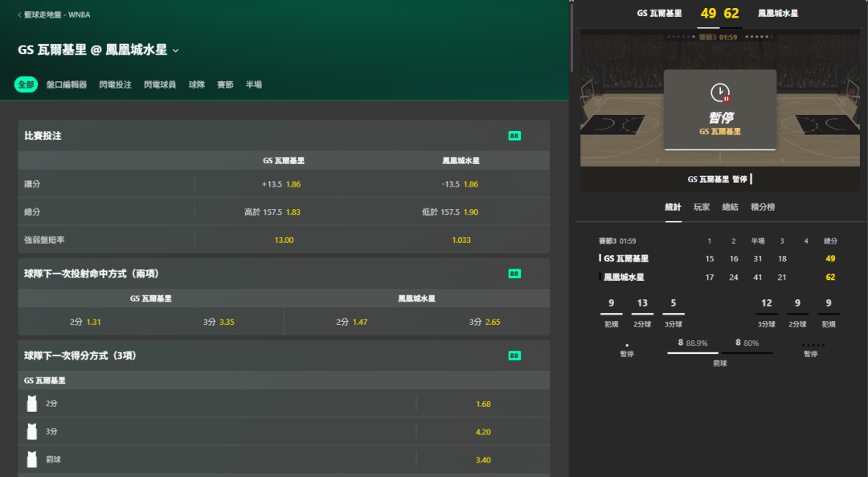868x477 pixels.
Task: Open the 總結 tab in the match tracker
Action: pyautogui.click(x=730, y=208)
